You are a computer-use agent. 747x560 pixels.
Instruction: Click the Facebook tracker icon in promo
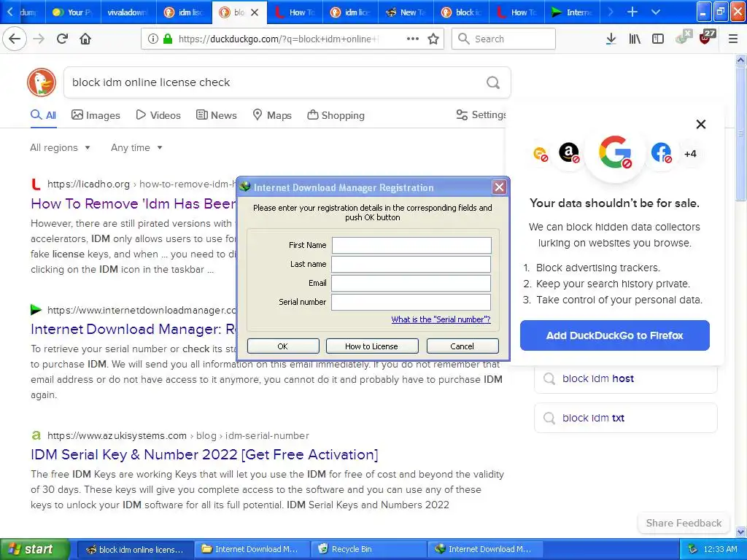(x=661, y=153)
